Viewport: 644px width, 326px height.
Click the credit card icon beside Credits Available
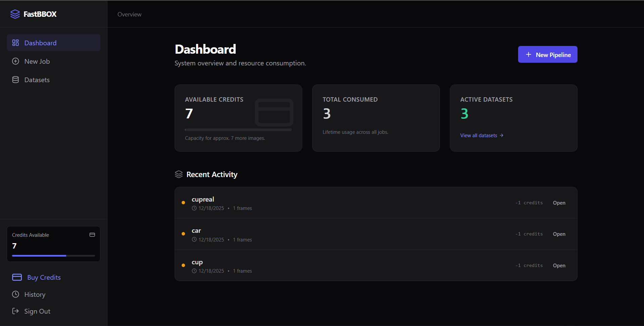click(x=92, y=234)
